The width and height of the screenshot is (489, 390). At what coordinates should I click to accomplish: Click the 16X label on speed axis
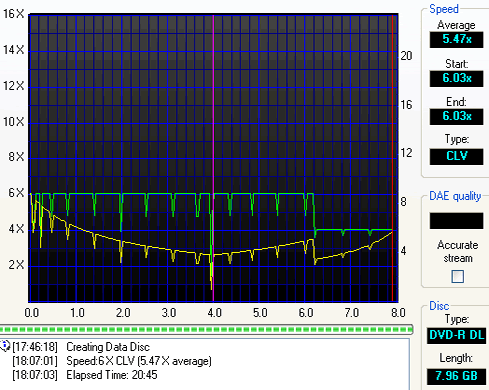(x=13, y=14)
